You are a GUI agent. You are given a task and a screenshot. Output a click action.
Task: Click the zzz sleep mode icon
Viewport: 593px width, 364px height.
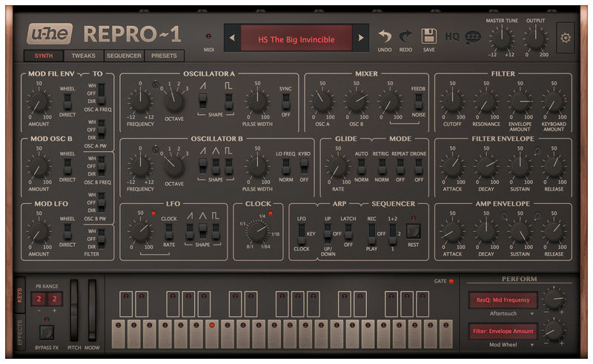click(473, 37)
